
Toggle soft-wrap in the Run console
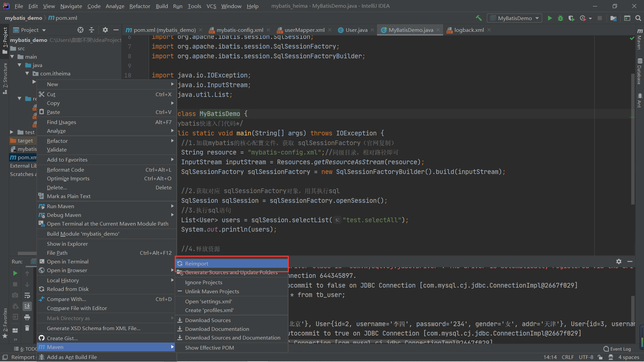pyautogui.click(x=28, y=295)
